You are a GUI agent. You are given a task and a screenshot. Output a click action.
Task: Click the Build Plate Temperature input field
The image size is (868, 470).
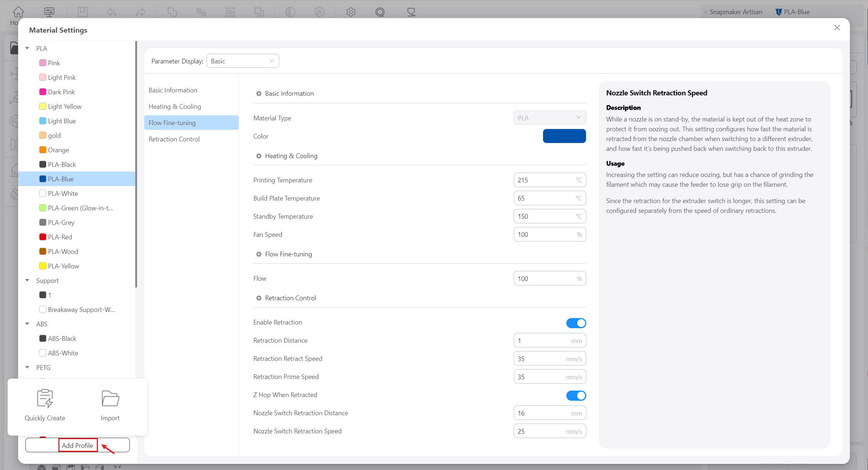pyautogui.click(x=550, y=198)
